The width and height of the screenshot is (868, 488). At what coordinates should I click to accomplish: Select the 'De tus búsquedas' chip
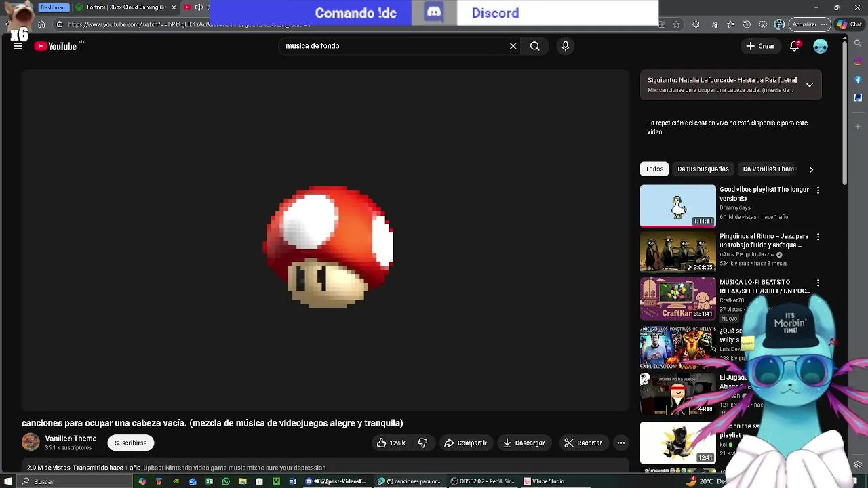coord(703,169)
